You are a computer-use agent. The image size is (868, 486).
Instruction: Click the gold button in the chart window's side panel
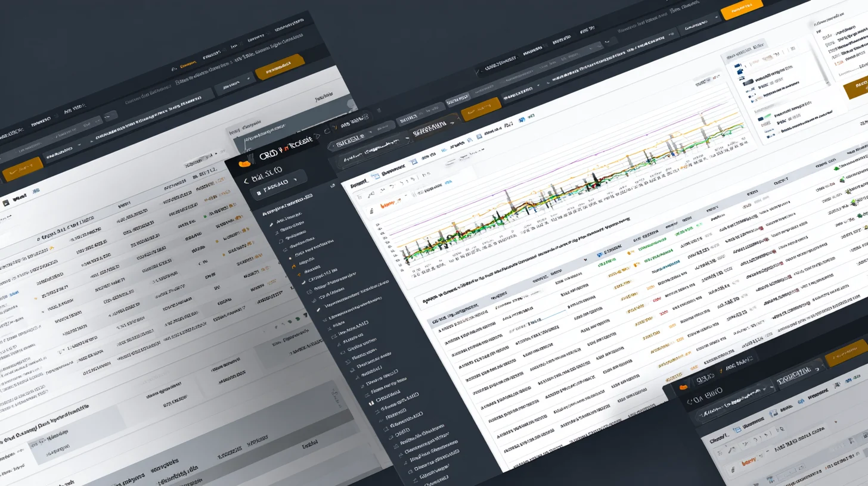click(x=856, y=89)
